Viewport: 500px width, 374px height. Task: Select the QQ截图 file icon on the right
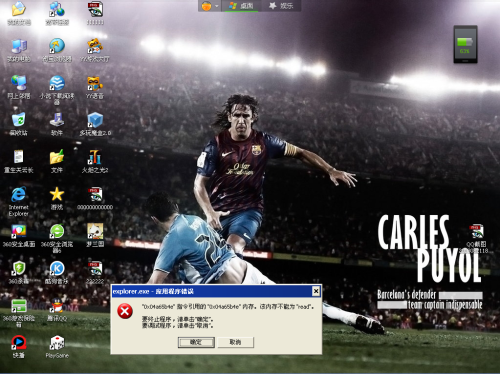(x=476, y=232)
